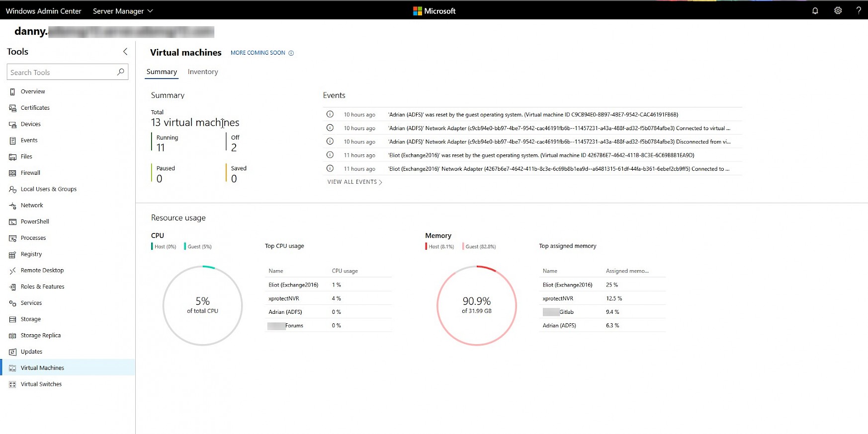Screen dimensions: 868x434
Task: Click Name column header in CPU table
Action: tap(276, 271)
